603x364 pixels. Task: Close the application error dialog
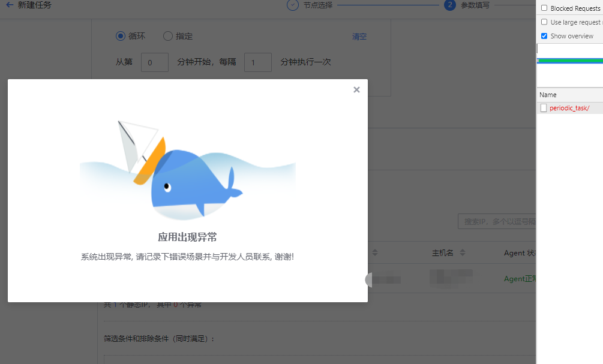click(x=356, y=89)
